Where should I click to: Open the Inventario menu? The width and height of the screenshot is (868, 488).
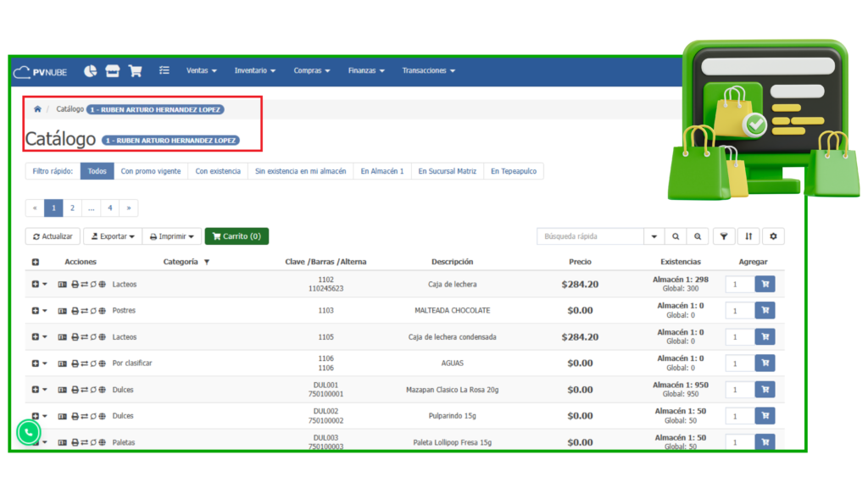click(254, 71)
